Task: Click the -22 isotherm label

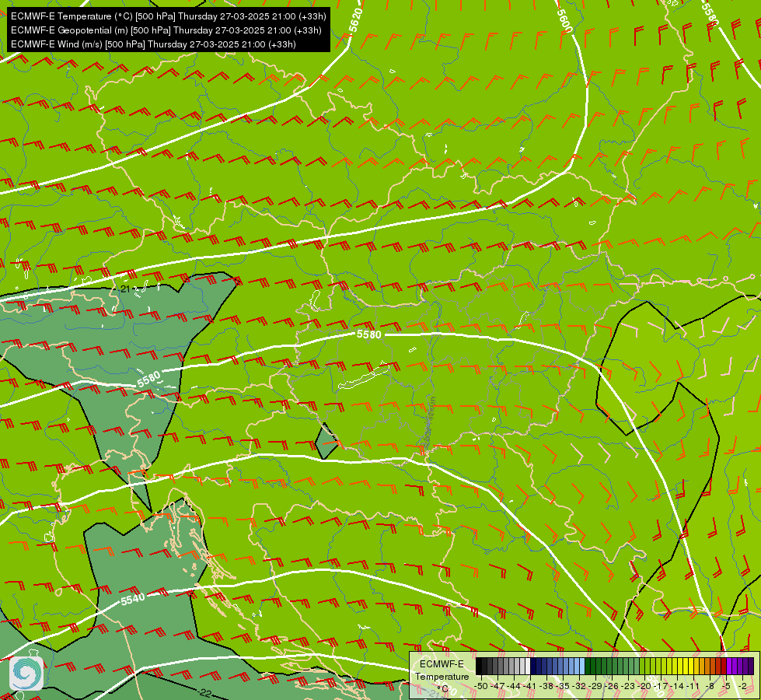Action: coord(204,693)
